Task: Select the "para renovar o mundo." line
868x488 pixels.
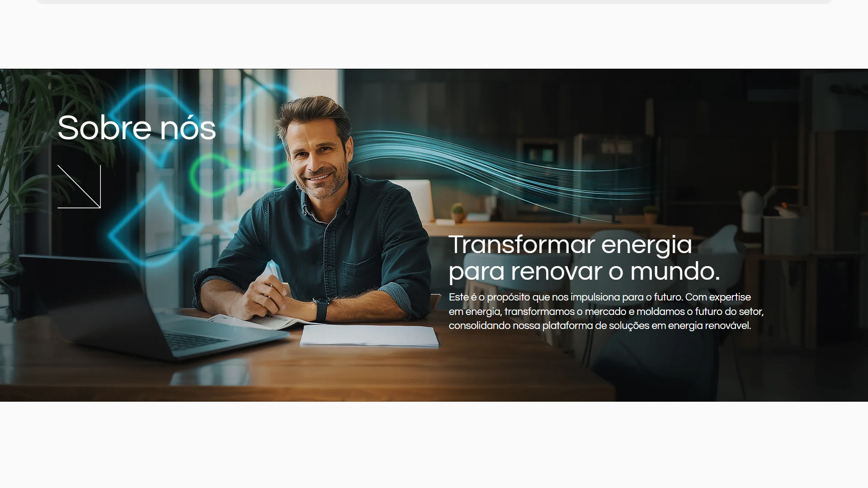Action: (x=584, y=271)
